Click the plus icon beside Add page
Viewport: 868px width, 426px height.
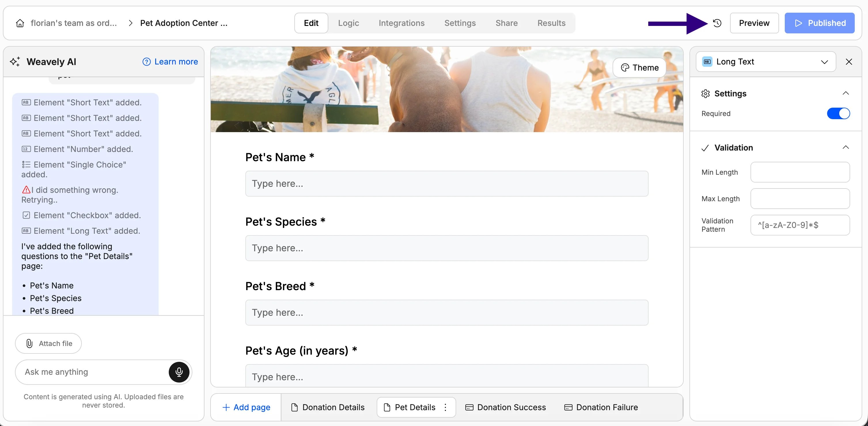(x=226, y=407)
